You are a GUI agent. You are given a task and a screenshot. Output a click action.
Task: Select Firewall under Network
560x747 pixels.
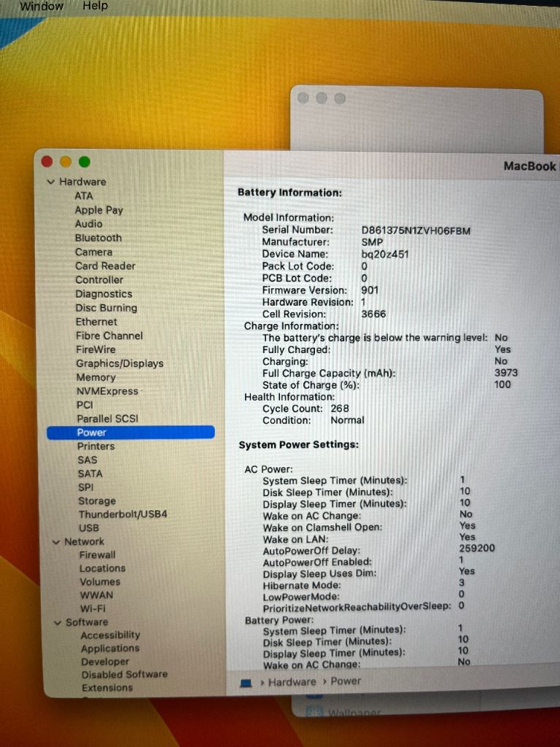coord(97,555)
